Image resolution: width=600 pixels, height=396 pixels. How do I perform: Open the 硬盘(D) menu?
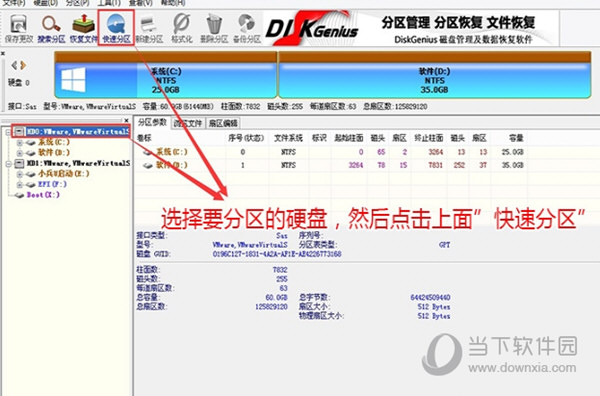(x=46, y=3)
